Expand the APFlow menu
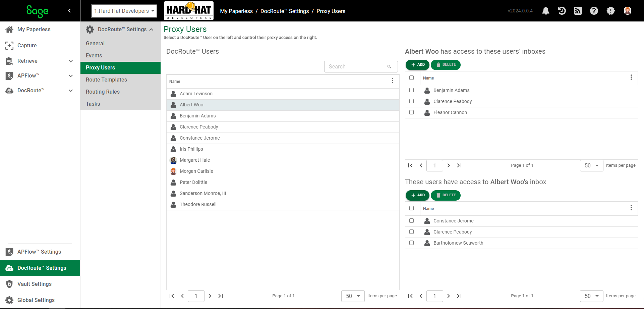 pyautogui.click(x=71, y=76)
